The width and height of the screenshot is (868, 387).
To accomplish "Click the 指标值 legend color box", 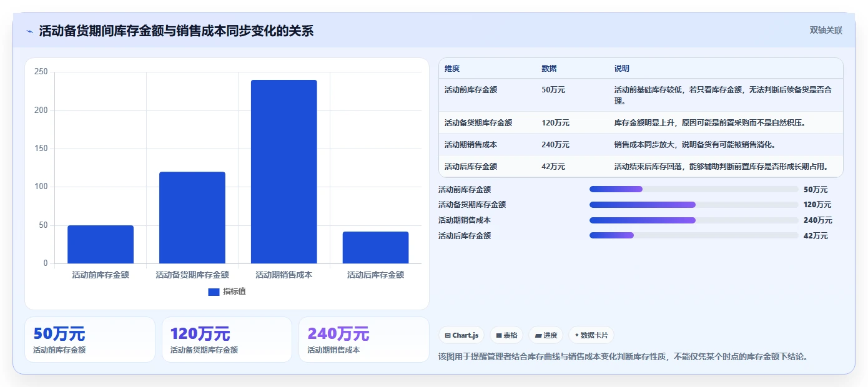I will (x=214, y=291).
